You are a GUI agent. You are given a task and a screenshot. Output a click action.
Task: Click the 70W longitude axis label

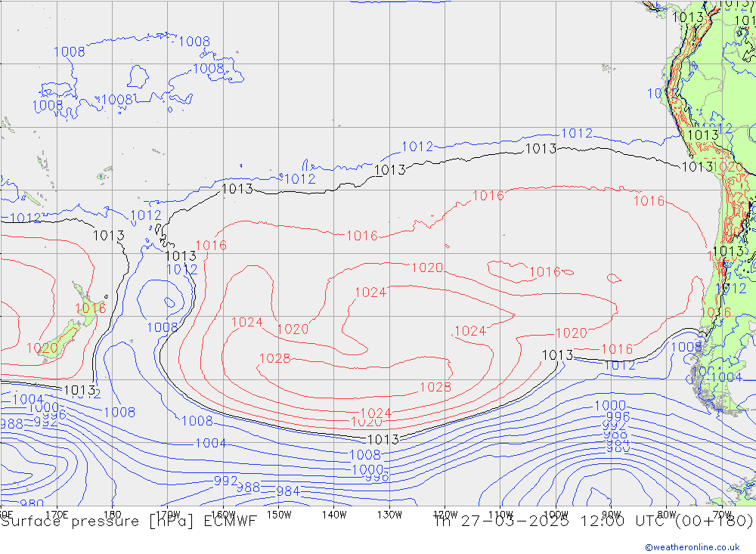(x=722, y=515)
